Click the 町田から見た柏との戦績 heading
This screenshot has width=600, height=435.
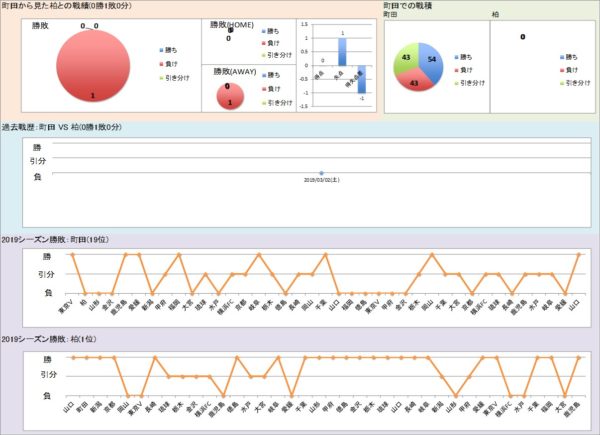(67, 5)
